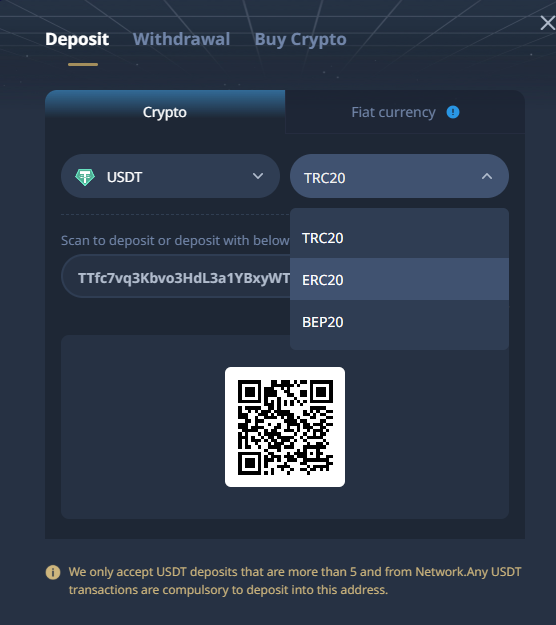Click the yellow info icon beside deposit notice
The image size is (556, 625).
click(x=53, y=572)
